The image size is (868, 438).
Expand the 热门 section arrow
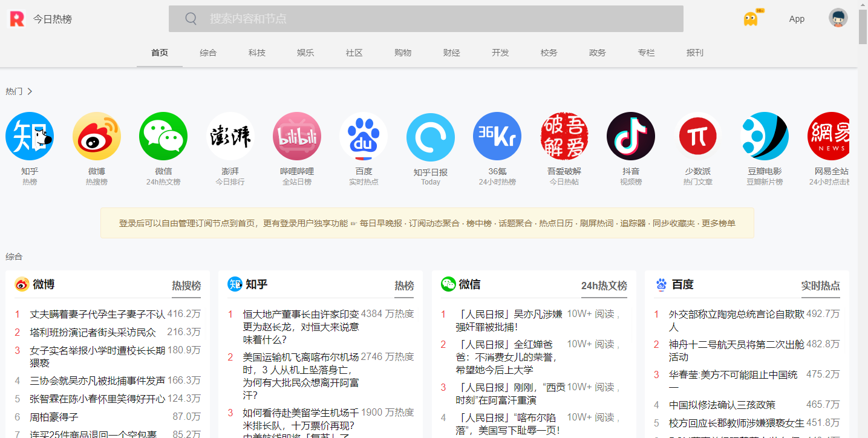(29, 91)
